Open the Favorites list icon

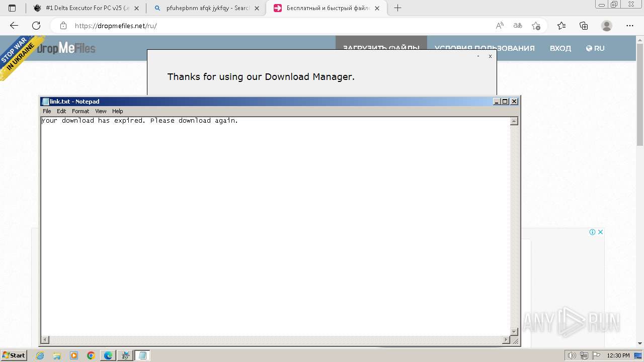[x=561, y=26]
